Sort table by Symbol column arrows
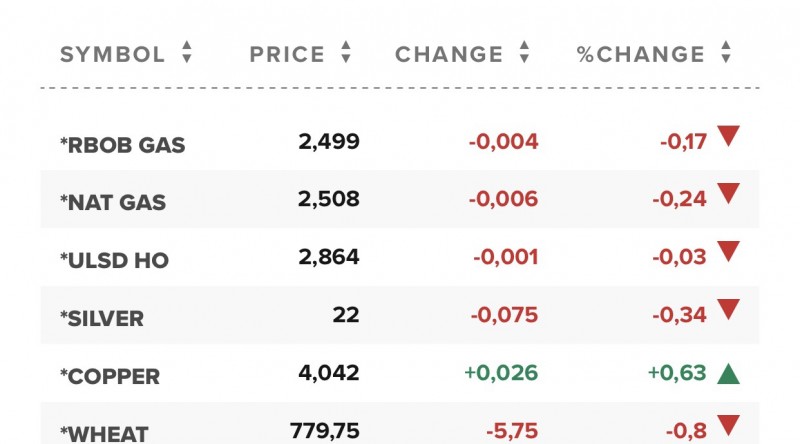 point(186,54)
